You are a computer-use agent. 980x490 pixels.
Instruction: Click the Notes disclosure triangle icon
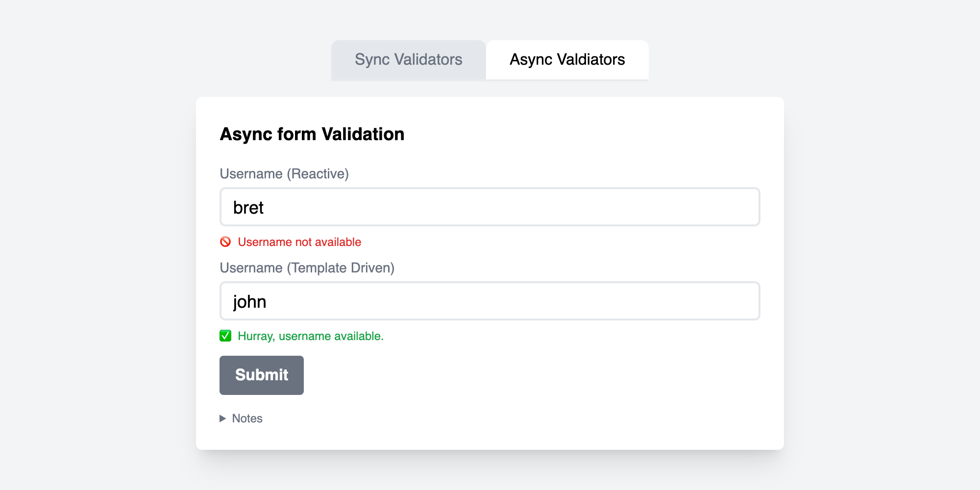coord(223,418)
